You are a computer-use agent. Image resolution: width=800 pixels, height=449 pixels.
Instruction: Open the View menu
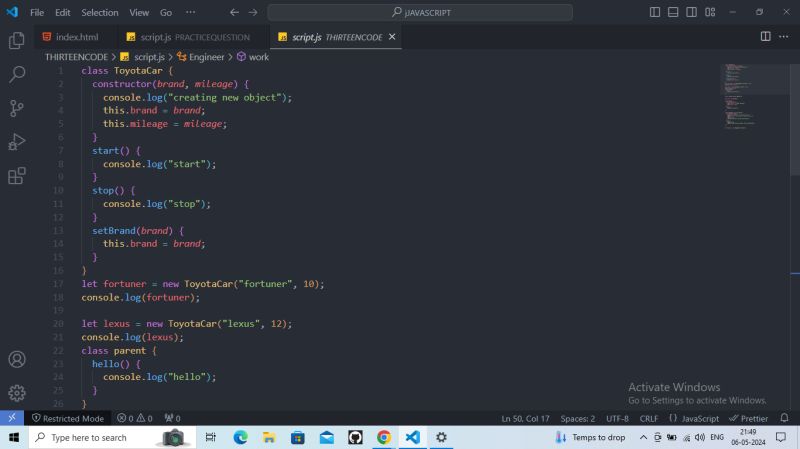pos(139,12)
